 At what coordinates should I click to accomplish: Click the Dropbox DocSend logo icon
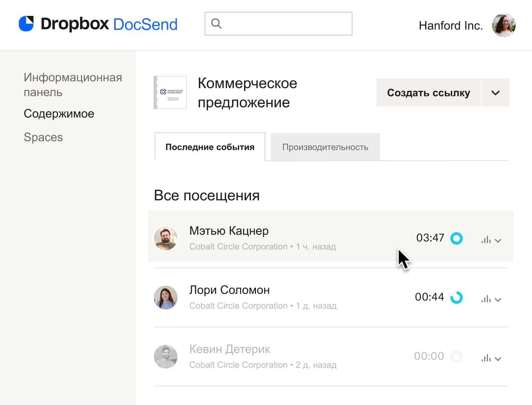click(x=26, y=24)
